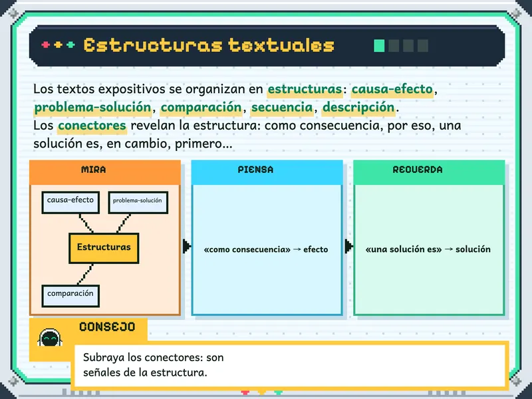Select the central 'Estructuras' diagram node
Viewport: 532px width, 399px height.
point(104,248)
